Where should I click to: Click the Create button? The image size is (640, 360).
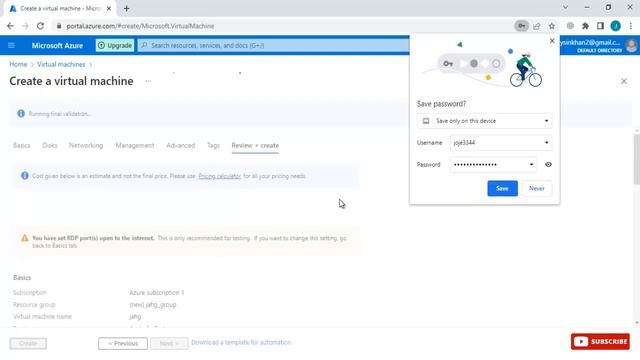coord(28,343)
